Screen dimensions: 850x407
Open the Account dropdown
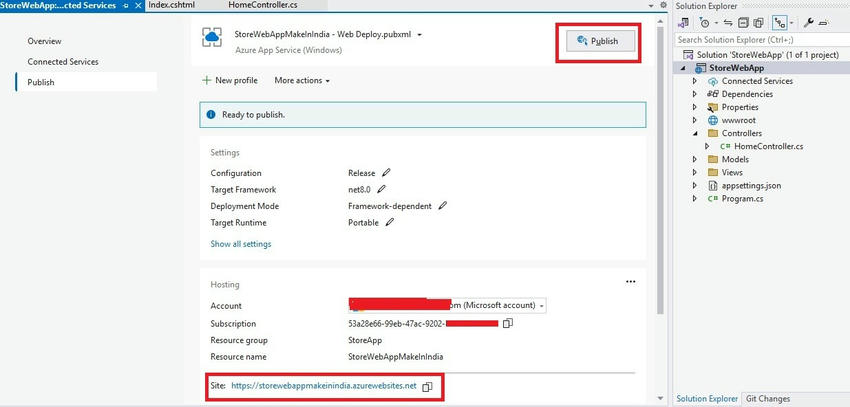541,306
